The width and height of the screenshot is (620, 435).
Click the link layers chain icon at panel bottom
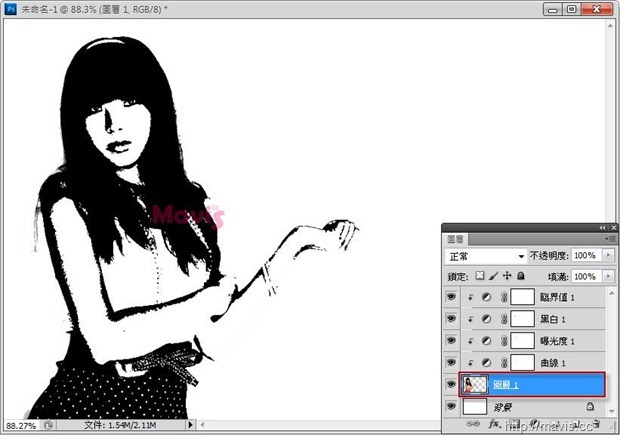click(x=473, y=424)
